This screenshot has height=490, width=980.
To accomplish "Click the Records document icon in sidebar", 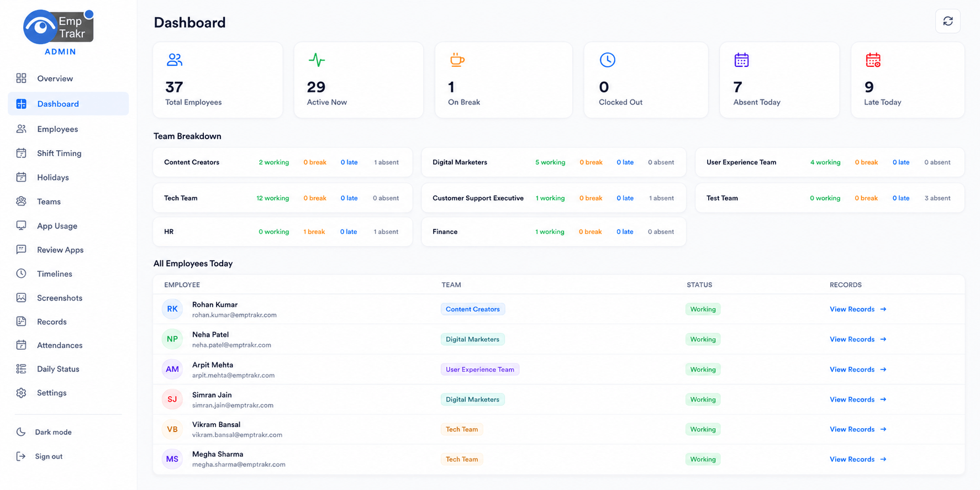I will coord(21,322).
